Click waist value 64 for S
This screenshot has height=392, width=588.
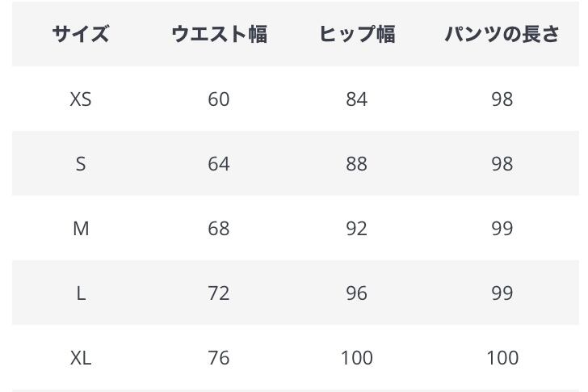tap(219, 164)
